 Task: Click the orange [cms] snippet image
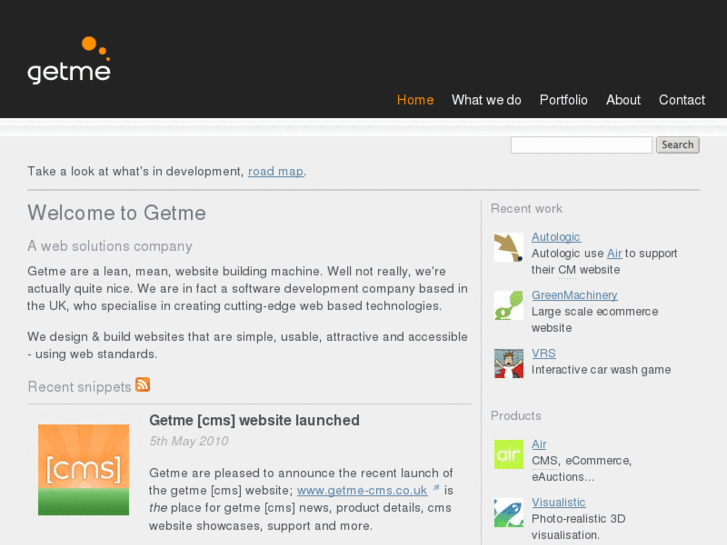(83, 469)
